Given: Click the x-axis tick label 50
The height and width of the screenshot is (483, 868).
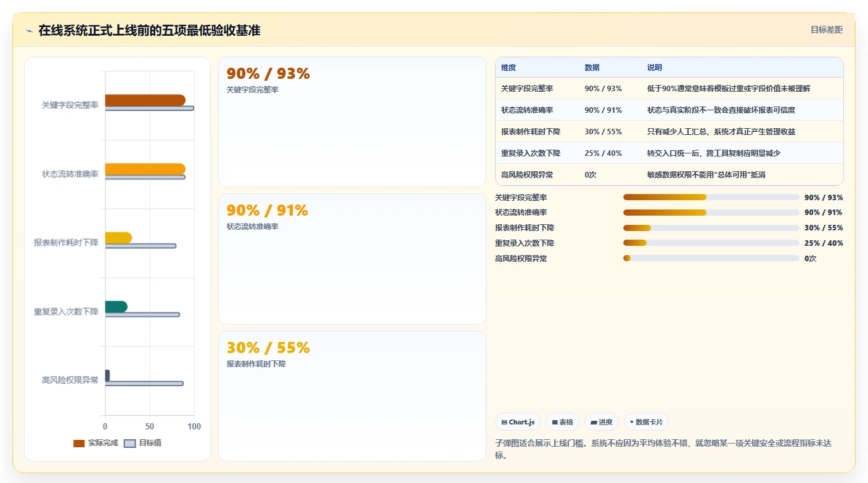Looking at the screenshot, I should pos(150,426).
